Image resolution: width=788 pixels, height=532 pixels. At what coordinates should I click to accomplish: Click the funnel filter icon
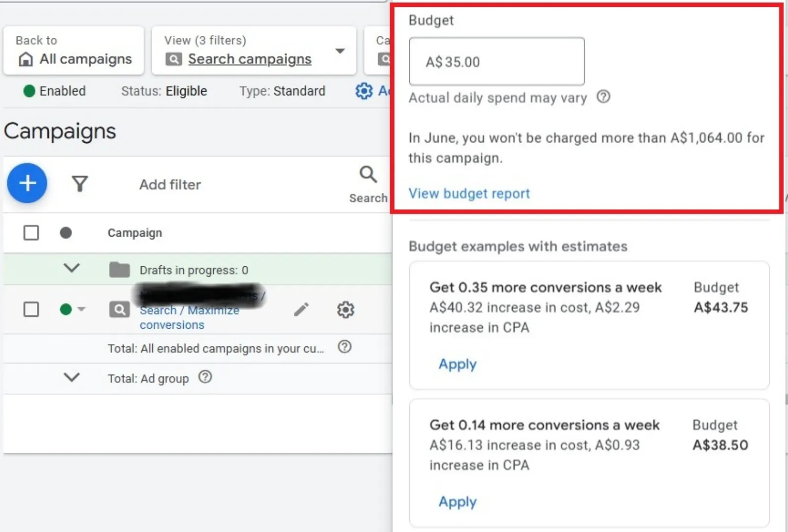pos(80,184)
